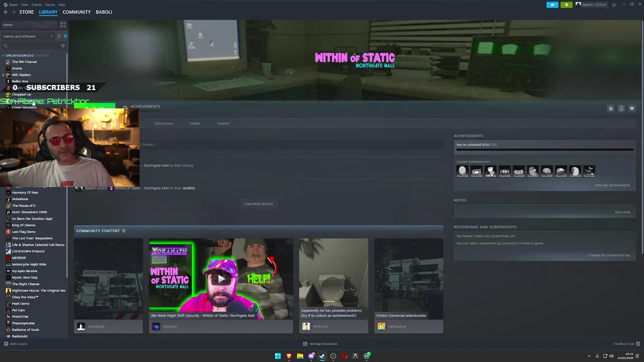The width and height of the screenshot is (644, 362).
Task: Open game settings gear icon
Action: pos(611,109)
